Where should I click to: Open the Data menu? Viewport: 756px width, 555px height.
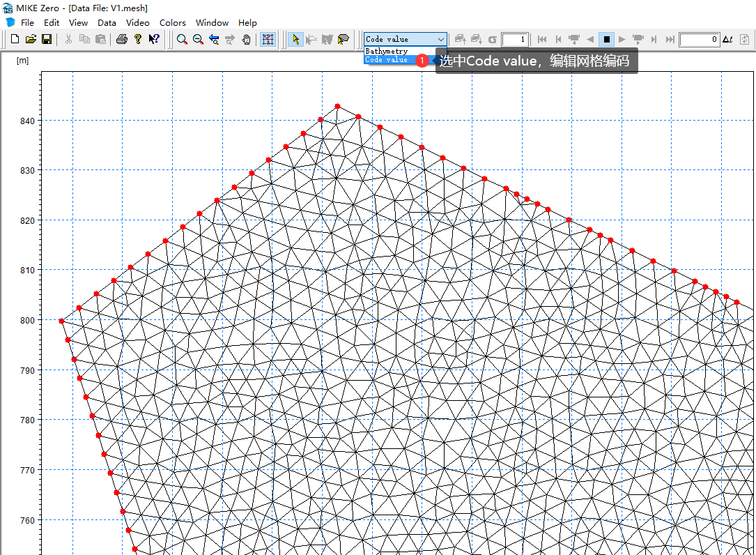tap(107, 22)
